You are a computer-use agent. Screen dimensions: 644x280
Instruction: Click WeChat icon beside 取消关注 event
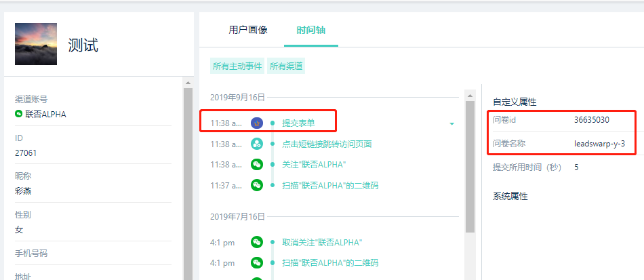tap(257, 242)
